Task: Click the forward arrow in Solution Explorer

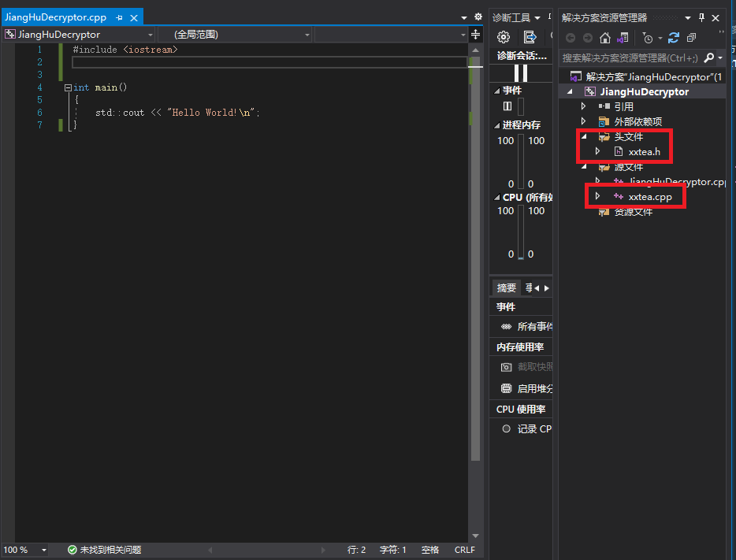Action: [587, 38]
